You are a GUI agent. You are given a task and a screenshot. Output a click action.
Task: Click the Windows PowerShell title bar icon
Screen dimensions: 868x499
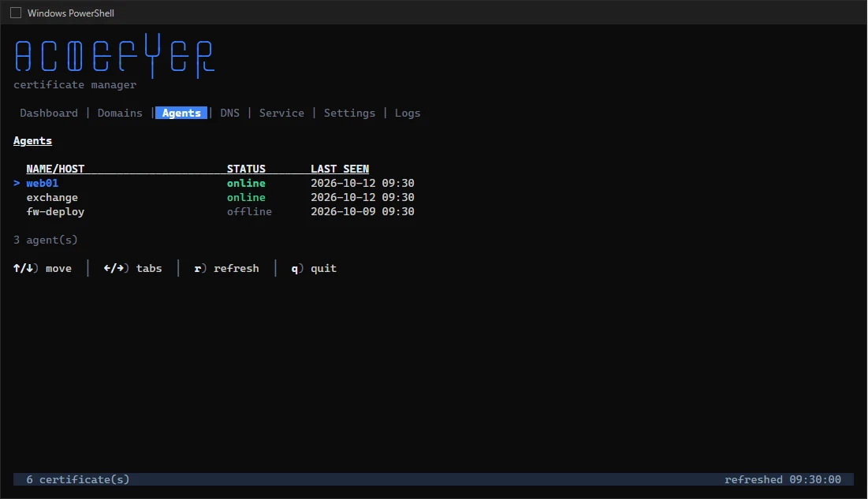point(16,13)
